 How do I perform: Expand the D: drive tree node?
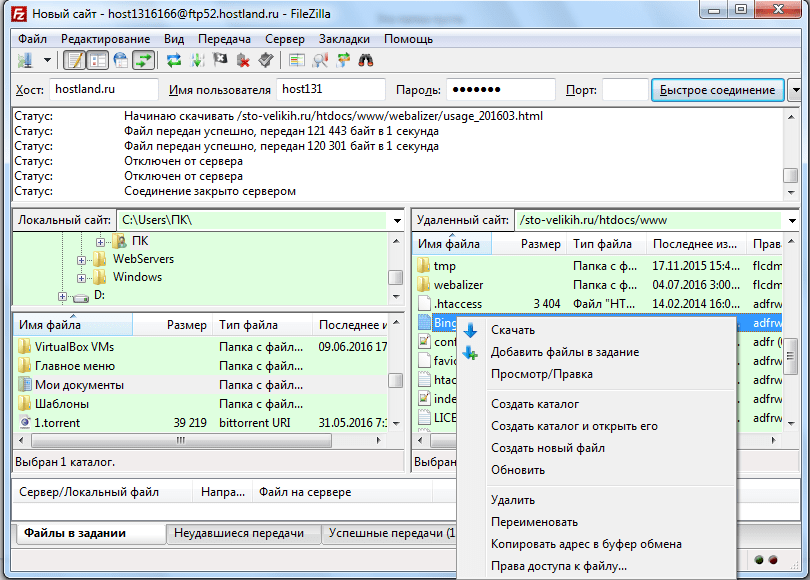coord(63,296)
